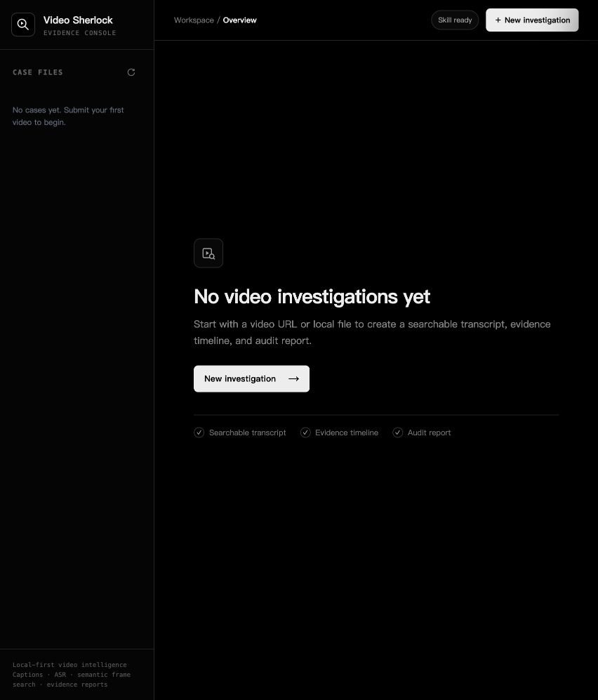Screen dimensions: 598x700
Task: Click the Searchable transcript checkmark icon
Action: [199, 432]
